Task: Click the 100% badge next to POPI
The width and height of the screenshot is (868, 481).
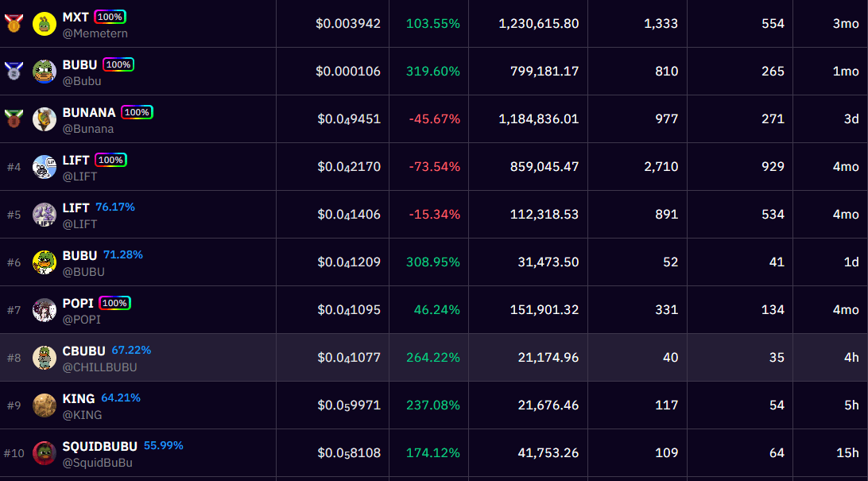Action: (114, 303)
